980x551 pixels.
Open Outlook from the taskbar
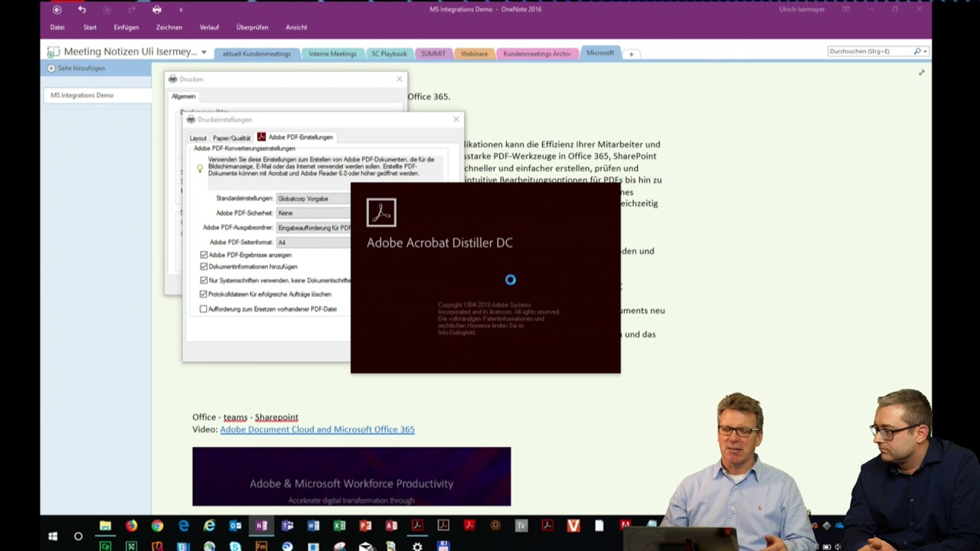(236, 526)
